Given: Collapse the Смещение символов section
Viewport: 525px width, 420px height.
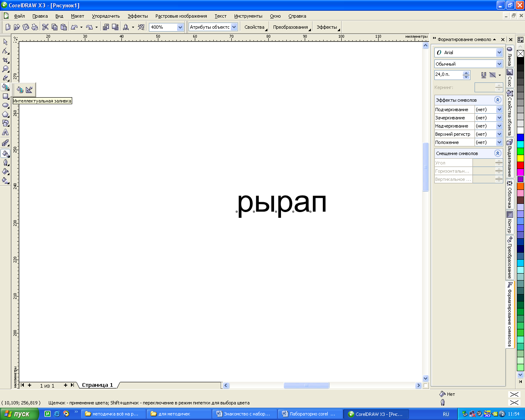Looking at the screenshot, I should point(498,153).
